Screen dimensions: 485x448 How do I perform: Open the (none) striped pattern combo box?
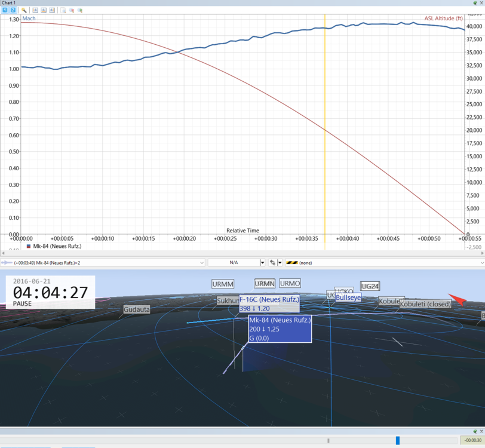coord(385,263)
